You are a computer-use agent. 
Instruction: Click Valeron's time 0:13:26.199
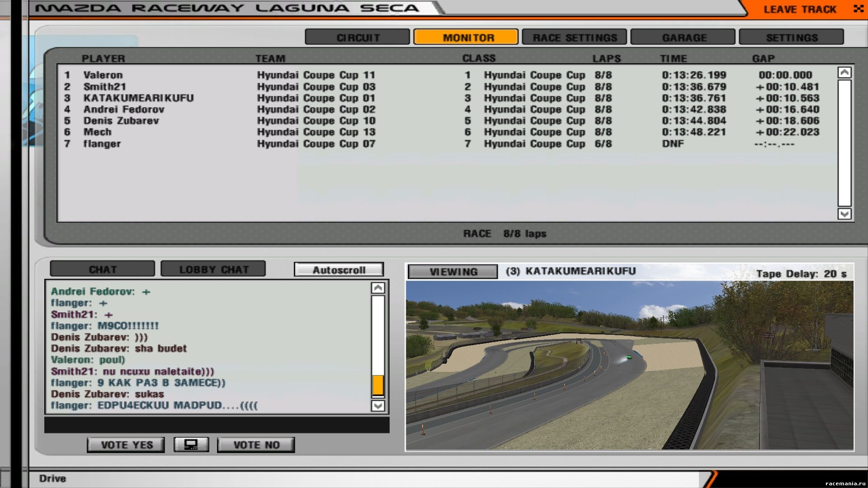[694, 75]
